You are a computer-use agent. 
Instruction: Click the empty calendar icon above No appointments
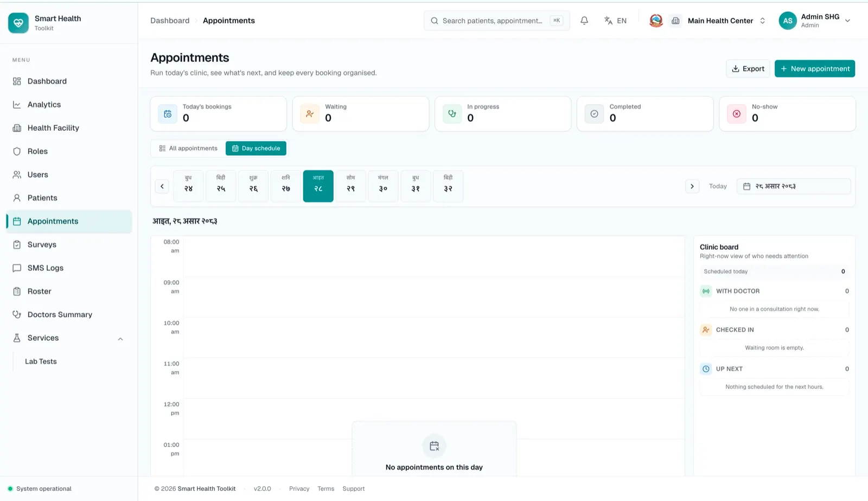point(434,446)
